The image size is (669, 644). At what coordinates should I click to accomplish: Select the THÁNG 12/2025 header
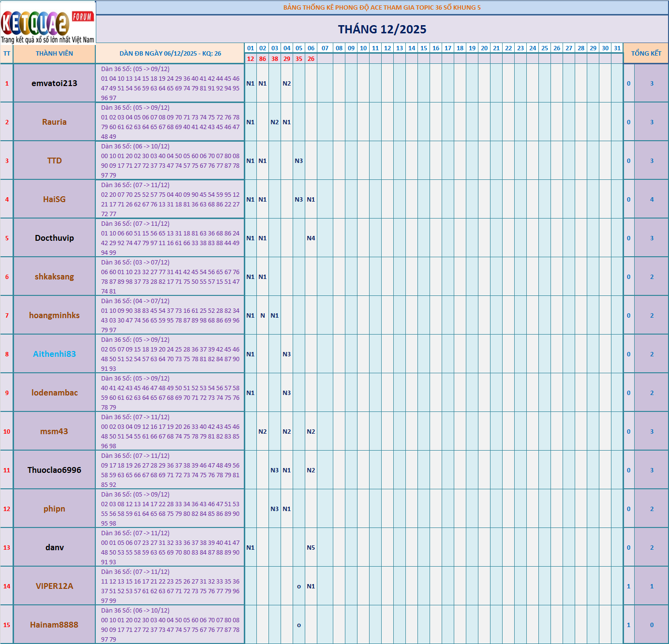pos(382,29)
